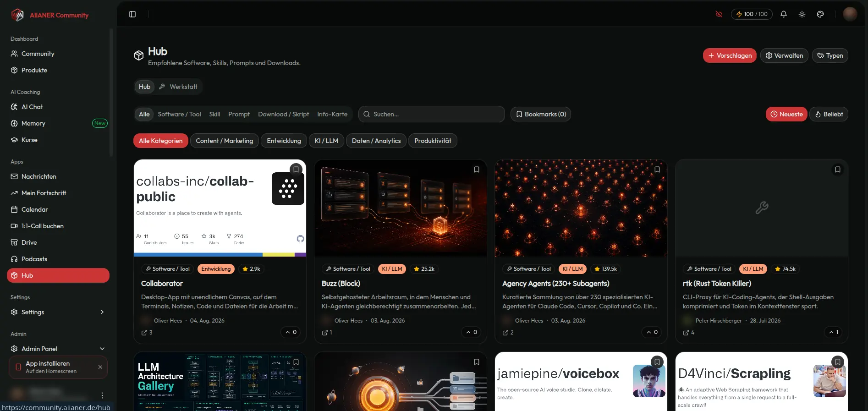868x411 pixels.
Task: Go to Community in sidebar
Action: (58, 54)
